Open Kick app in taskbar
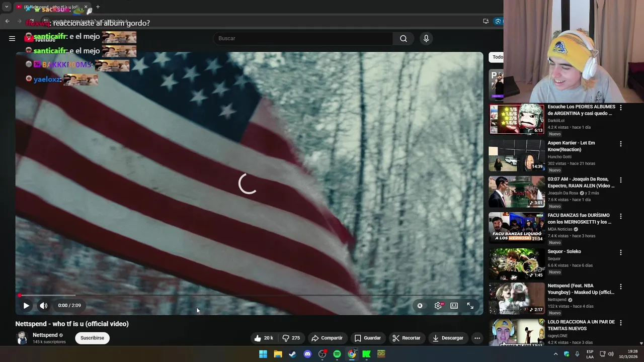 366,354
